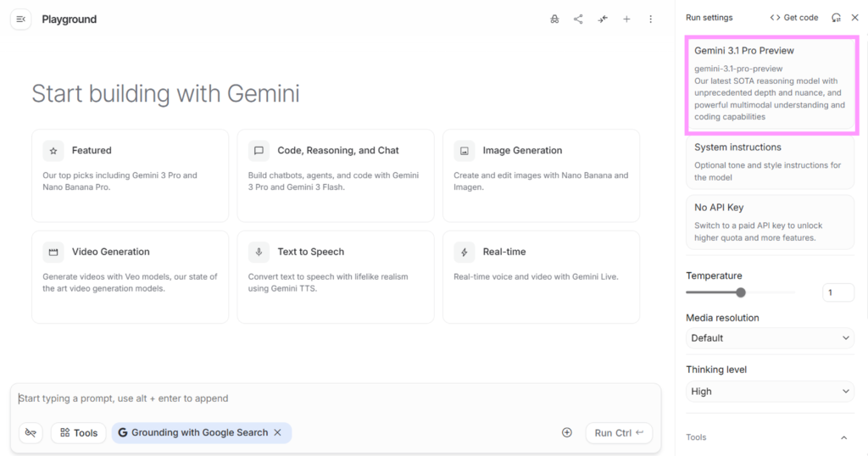
Task: Click the reset default settings icon
Action: pos(836,18)
